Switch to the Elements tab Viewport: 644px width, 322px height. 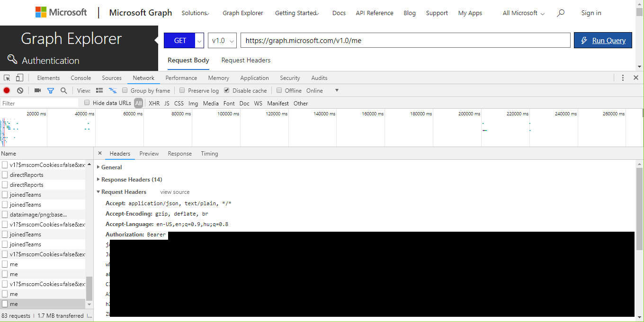tap(48, 78)
